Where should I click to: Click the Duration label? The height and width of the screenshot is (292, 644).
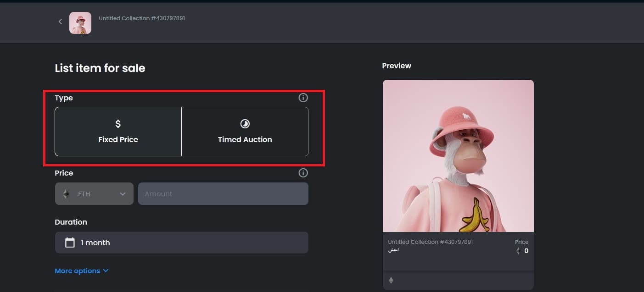click(71, 222)
